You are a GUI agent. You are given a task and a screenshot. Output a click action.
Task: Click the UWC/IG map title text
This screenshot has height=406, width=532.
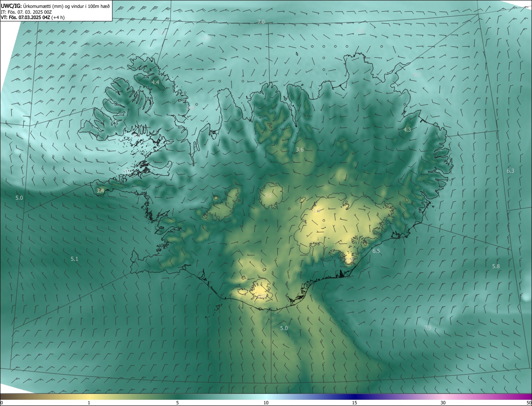tap(55, 6)
